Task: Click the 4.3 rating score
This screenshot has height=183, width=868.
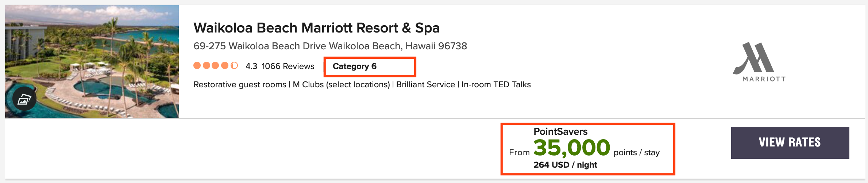Action: tap(251, 66)
